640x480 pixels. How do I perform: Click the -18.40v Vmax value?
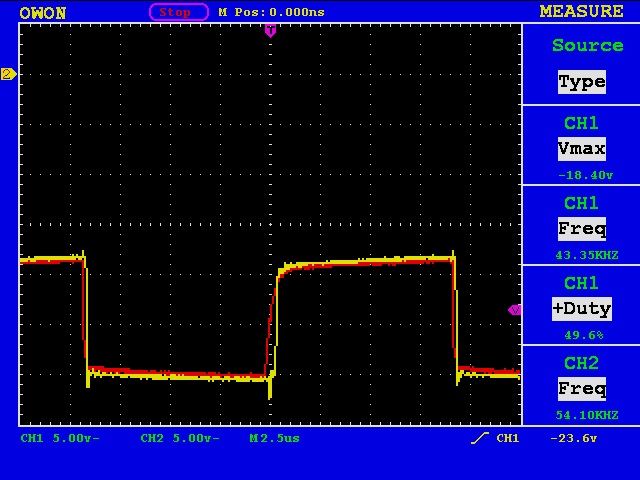pos(585,175)
